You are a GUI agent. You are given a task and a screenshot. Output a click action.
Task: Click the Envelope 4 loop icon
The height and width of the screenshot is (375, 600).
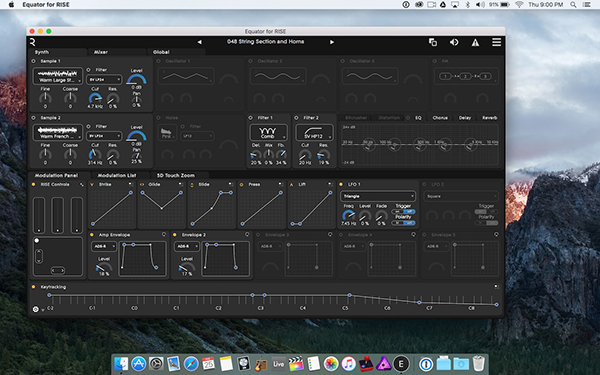pyautogui.click(x=413, y=235)
